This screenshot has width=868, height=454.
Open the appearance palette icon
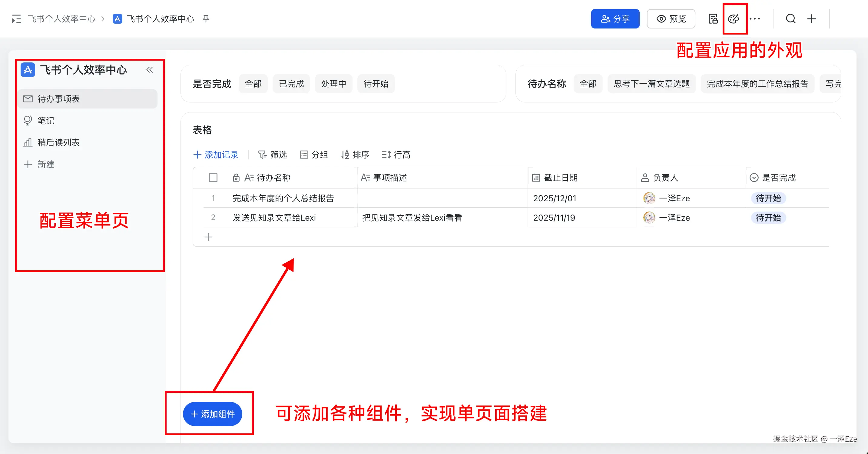pos(734,19)
